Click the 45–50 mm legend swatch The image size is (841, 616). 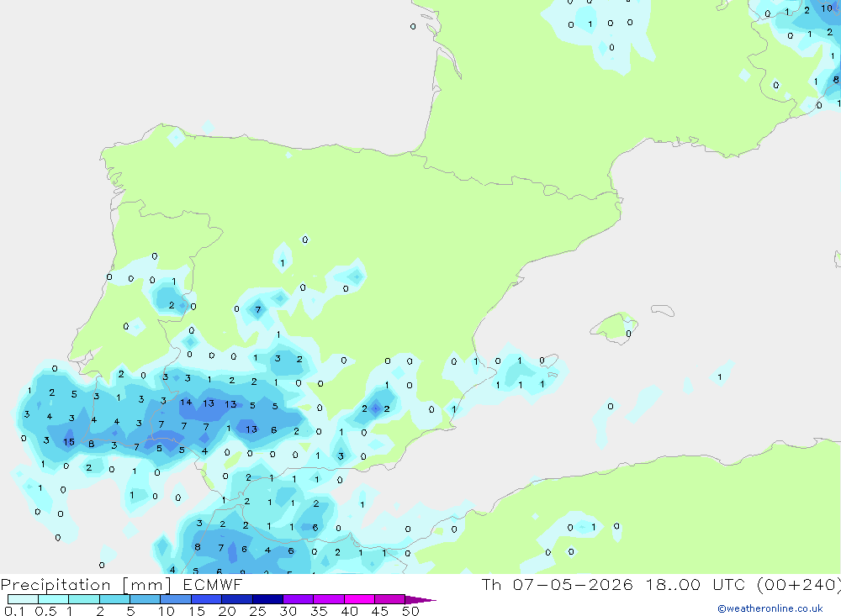point(389,599)
